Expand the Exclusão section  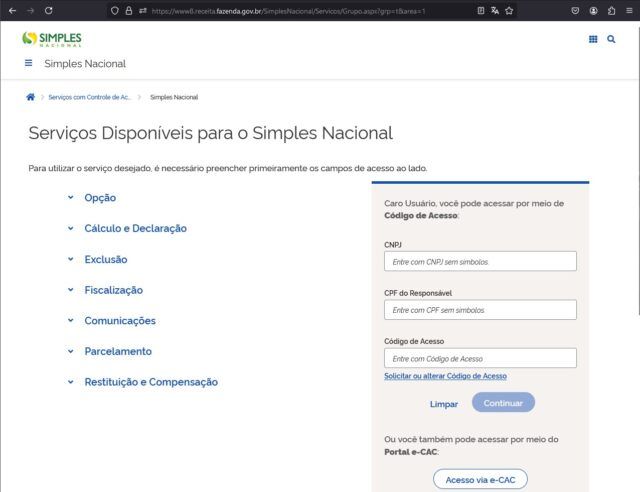pyautogui.click(x=105, y=259)
